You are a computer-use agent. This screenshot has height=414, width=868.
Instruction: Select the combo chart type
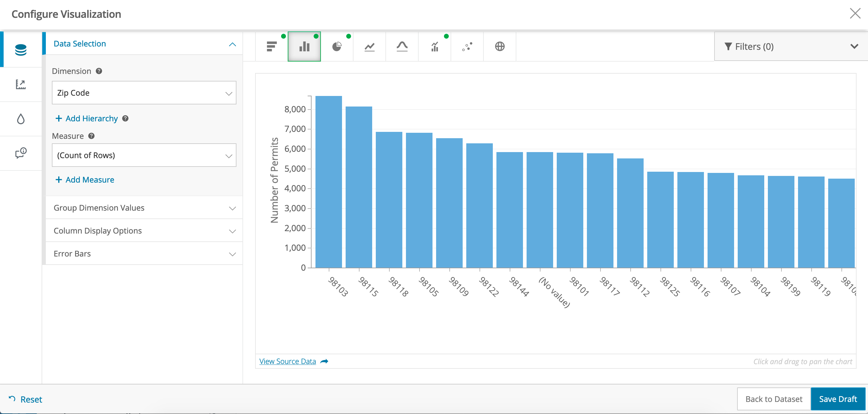[x=435, y=46]
